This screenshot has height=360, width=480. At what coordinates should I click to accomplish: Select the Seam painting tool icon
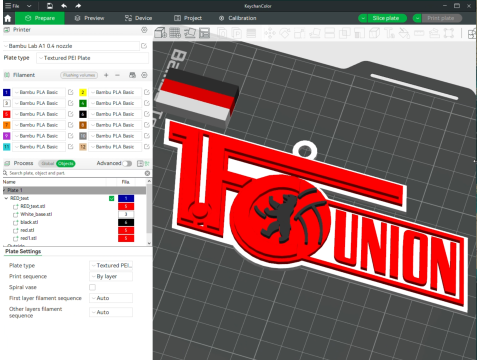tap(374, 33)
